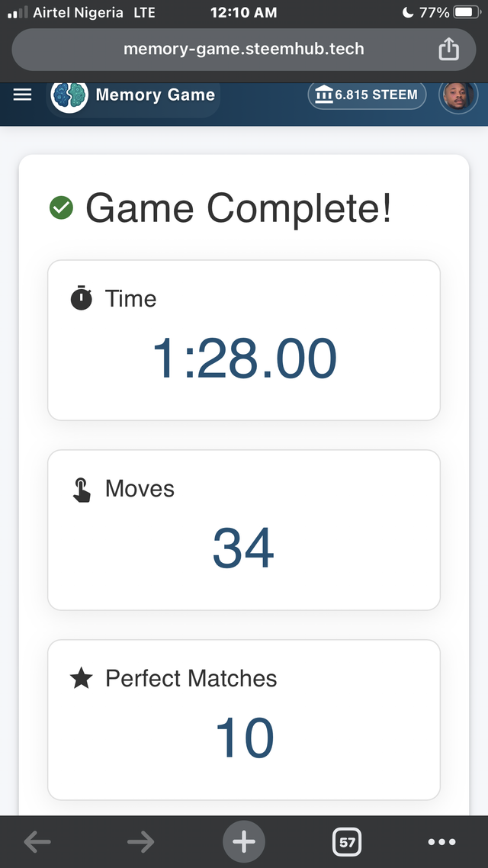Select the 1:28.00 time value
Screen dimensions: 488x868
[x=244, y=358]
